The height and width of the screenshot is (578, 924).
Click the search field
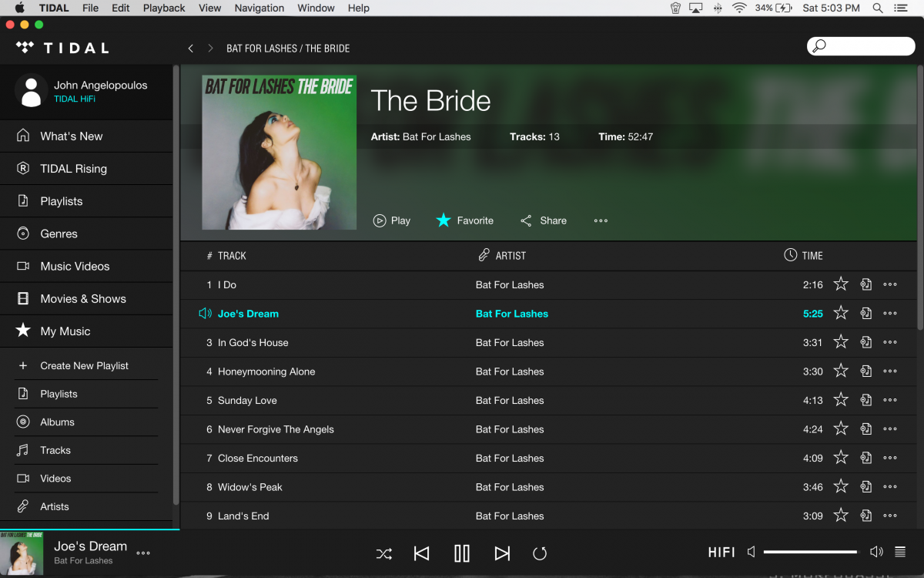[x=861, y=46]
